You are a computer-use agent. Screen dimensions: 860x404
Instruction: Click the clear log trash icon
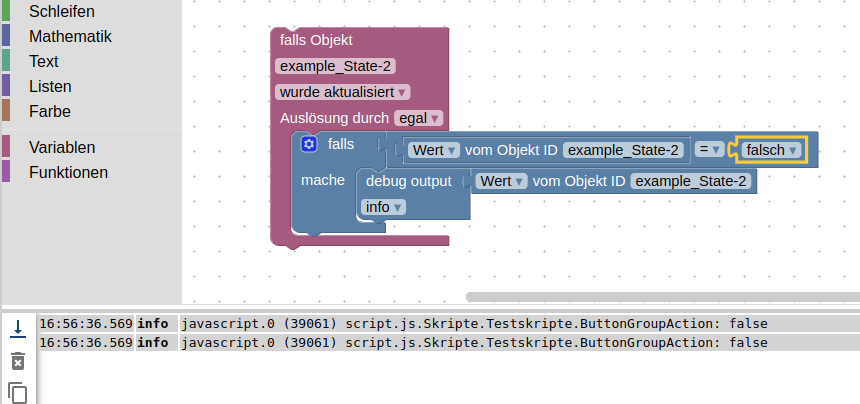[x=17, y=361]
